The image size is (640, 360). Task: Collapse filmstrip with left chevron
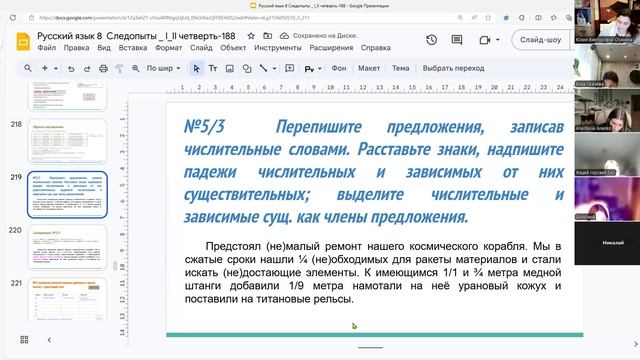click(49, 340)
